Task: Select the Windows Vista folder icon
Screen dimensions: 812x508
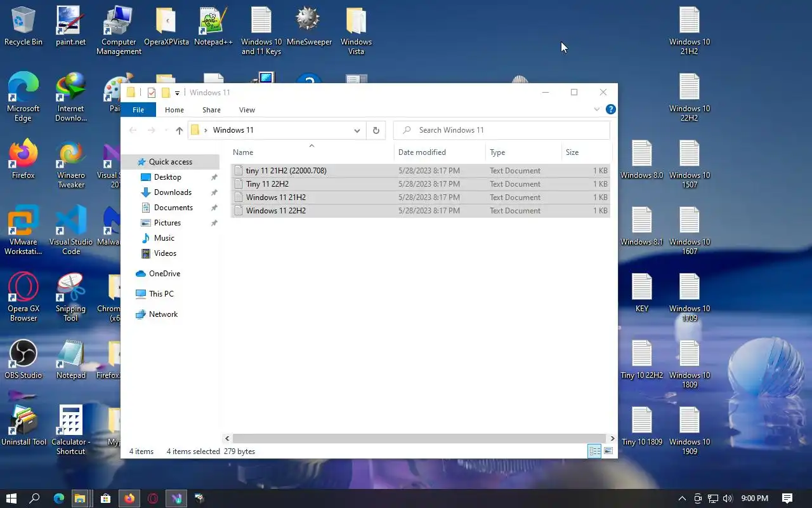Action: [x=356, y=30]
